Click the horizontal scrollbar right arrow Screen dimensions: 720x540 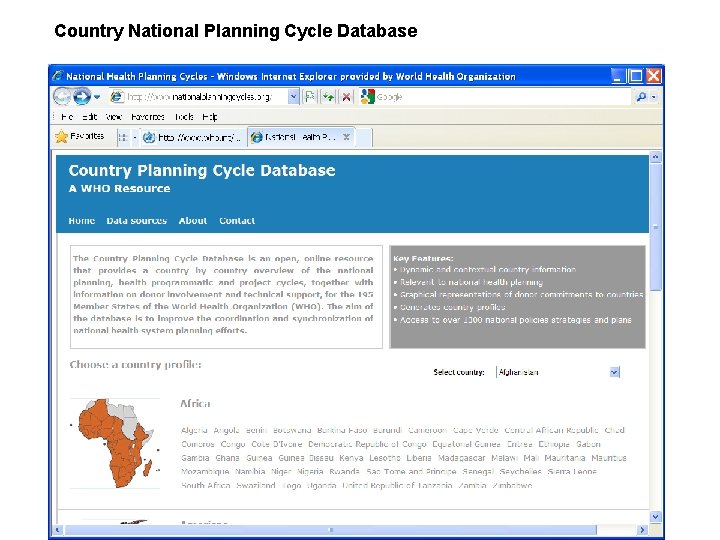642,530
